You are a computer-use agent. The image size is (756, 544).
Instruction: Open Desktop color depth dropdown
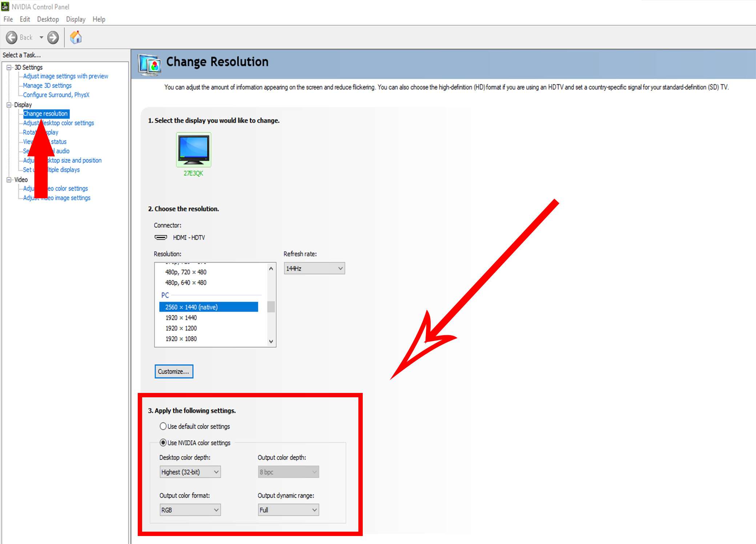pyautogui.click(x=190, y=472)
